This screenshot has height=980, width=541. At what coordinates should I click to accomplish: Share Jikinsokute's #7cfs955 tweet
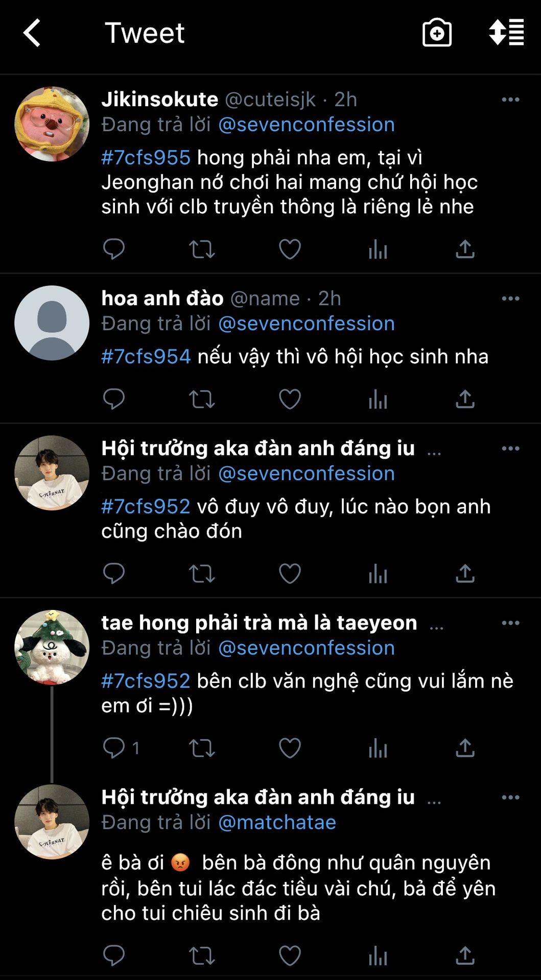(465, 249)
